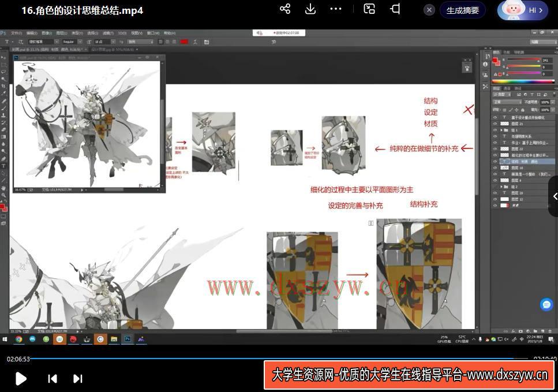This screenshot has height=392, width=558.
Task: Skip to the next video
Action: 77,379
